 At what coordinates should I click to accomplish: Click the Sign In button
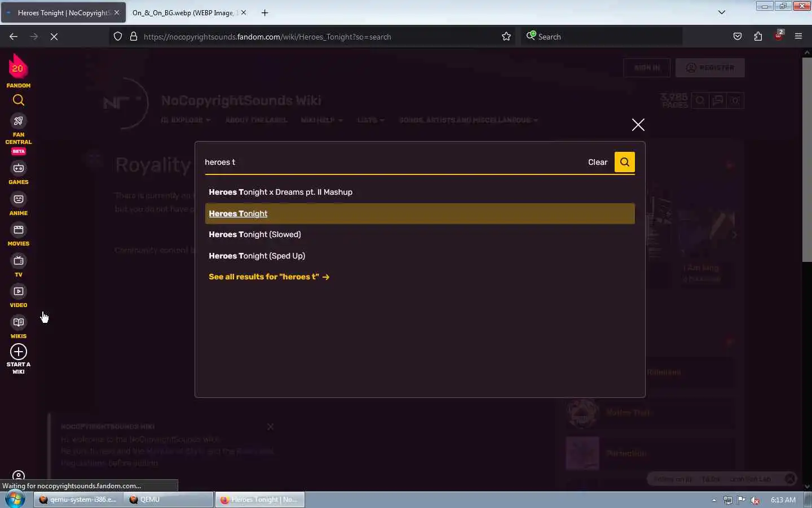pyautogui.click(x=647, y=68)
